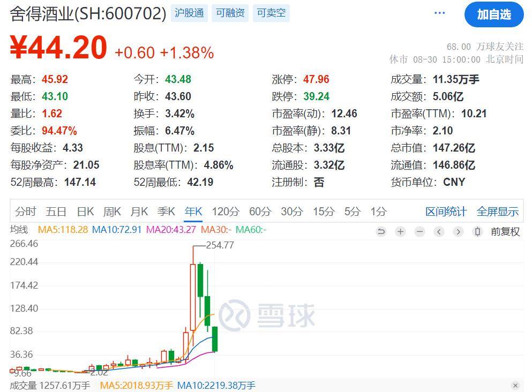Click the 52周最低 value 42.19
The width and height of the screenshot is (532, 392).
tap(200, 182)
